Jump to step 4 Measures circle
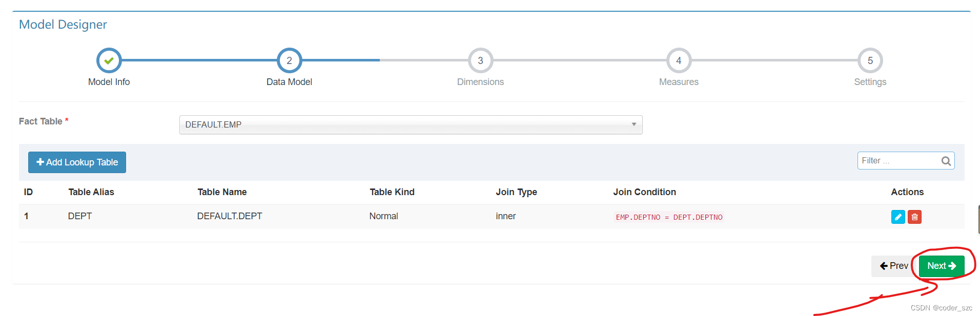This screenshot has height=316, width=980. tap(679, 60)
